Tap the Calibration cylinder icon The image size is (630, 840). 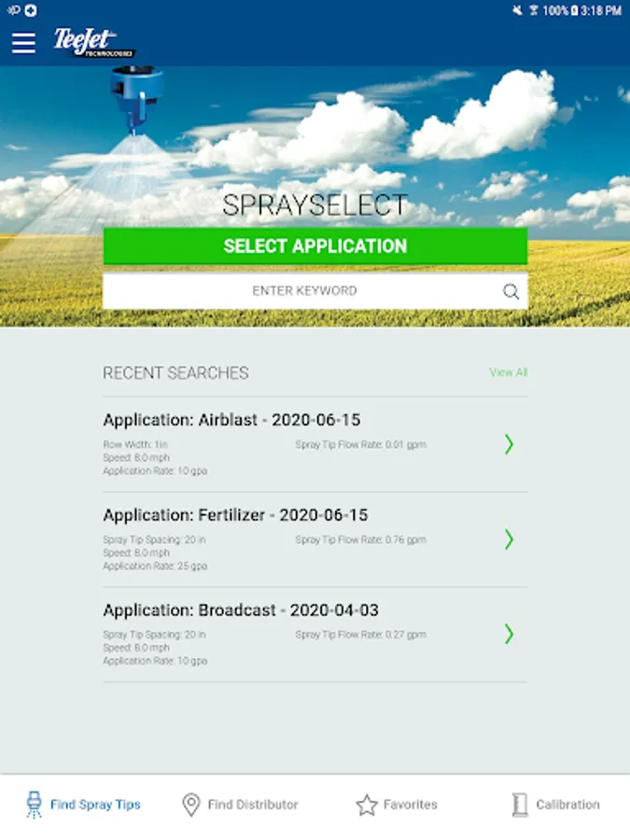[520, 805]
